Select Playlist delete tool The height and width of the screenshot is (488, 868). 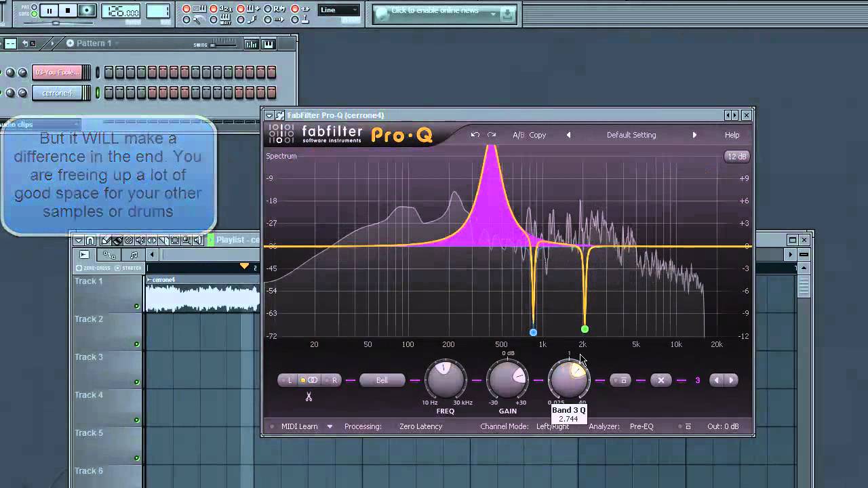click(x=128, y=241)
